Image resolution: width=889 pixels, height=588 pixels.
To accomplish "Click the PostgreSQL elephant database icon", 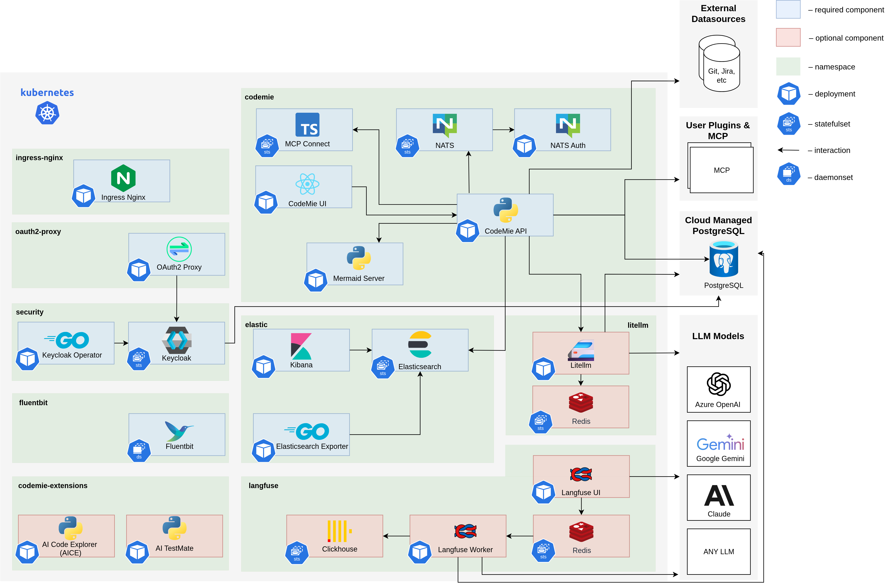I will tap(724, 259).
